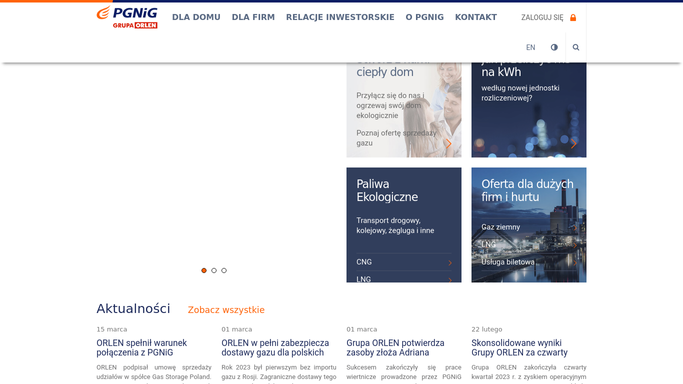Expand the CNG chevron in Paliwa Ekologiczne
This screenshot has width=683, height=384.
pos(450,263)
